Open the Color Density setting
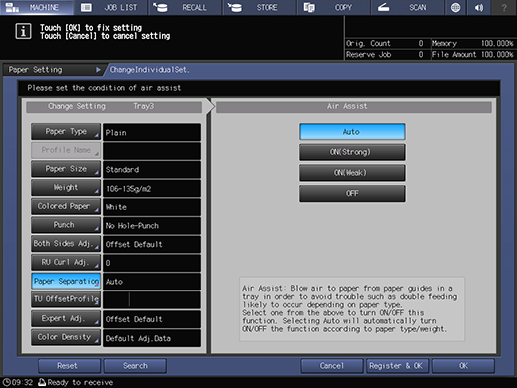This screenshot has height=388, width=517. (66, 337)
